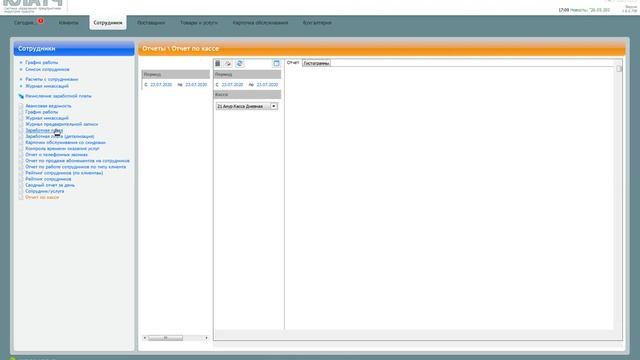Screen dimensions: 640x360
Task: Open the Заработная плата (детализация) report
Action: click(60, 137)
